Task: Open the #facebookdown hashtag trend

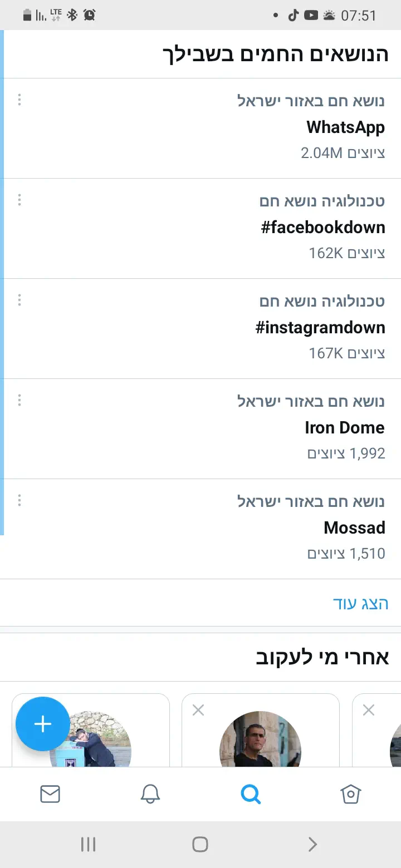Action: 323,228
